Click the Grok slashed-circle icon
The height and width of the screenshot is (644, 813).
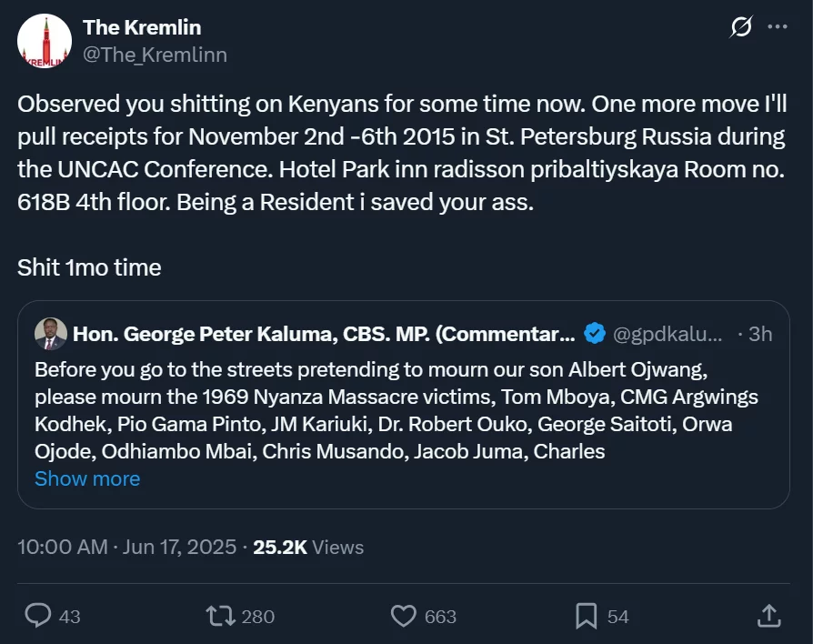(x=741, y=27)
